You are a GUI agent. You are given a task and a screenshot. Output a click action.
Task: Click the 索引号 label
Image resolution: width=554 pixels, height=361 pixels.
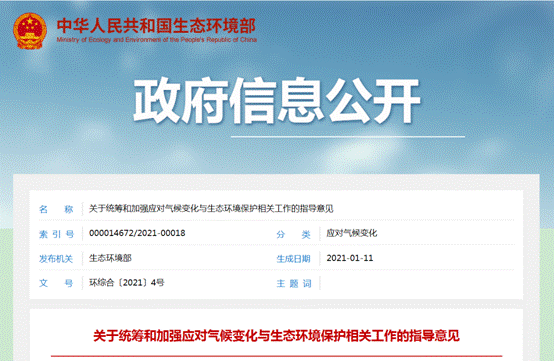coord(56,234)
